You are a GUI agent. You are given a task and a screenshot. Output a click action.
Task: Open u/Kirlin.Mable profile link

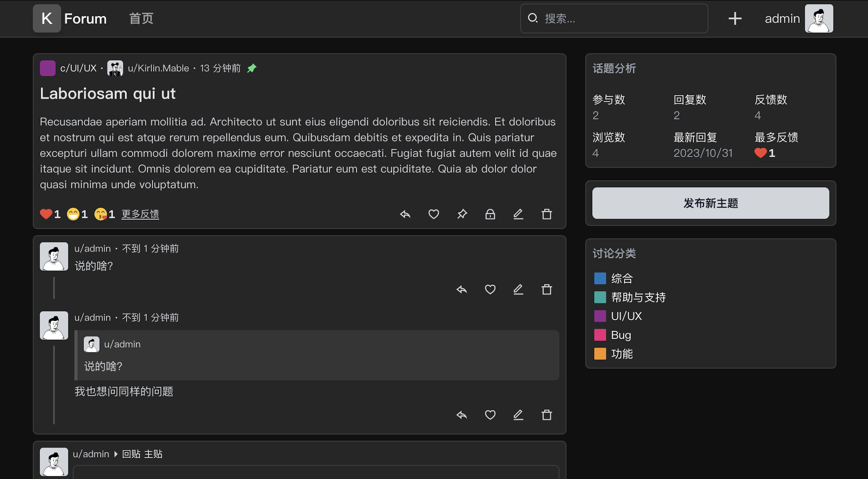[x=158, y=68]
